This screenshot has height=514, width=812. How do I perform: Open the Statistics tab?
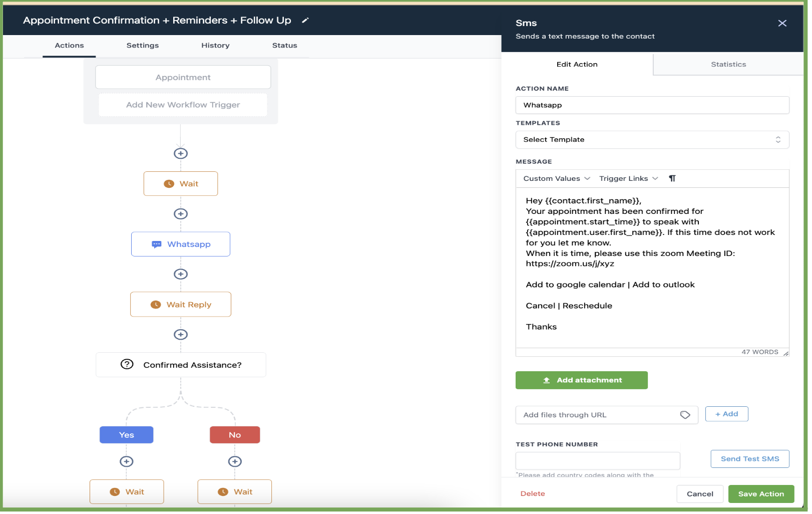pos(728,65)
